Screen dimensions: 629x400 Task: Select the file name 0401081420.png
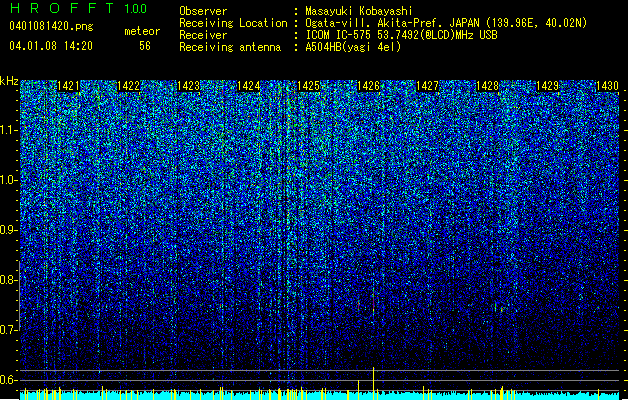(51, 26)
